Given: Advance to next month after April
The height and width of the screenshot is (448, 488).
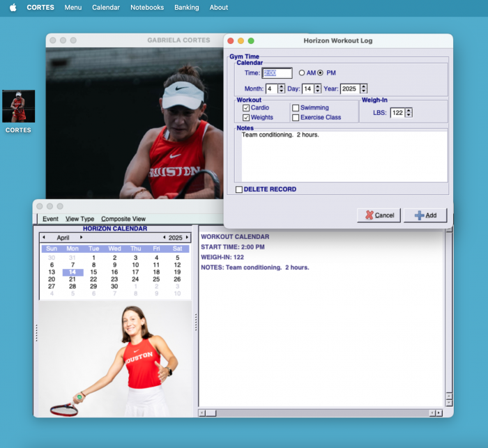Looking at the screenshot, I should tap(81, 238).
